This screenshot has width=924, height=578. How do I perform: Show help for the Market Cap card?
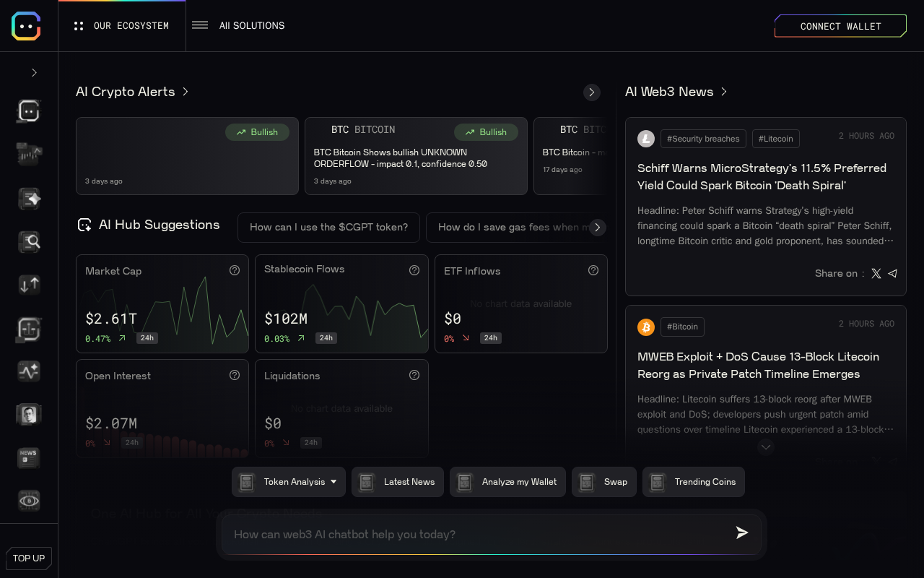235,270
